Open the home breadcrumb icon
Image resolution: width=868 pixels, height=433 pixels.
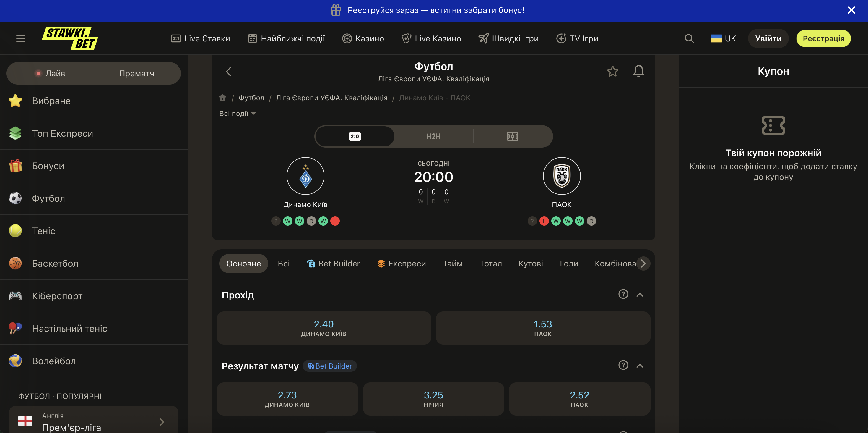(222, 98)
